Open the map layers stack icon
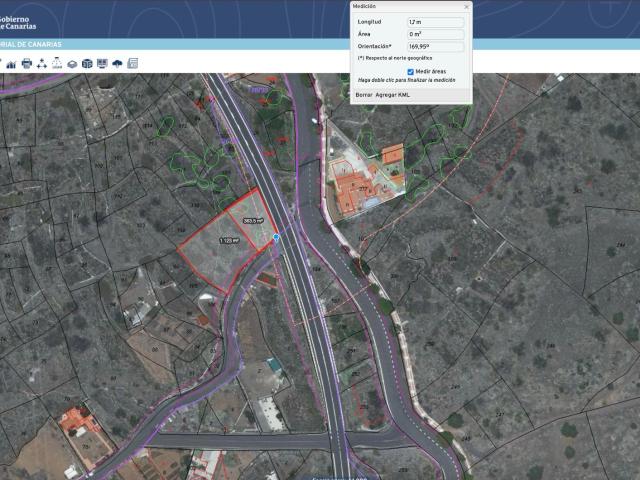The width and height of the screenshot is (640, 480). pos(72,64)
